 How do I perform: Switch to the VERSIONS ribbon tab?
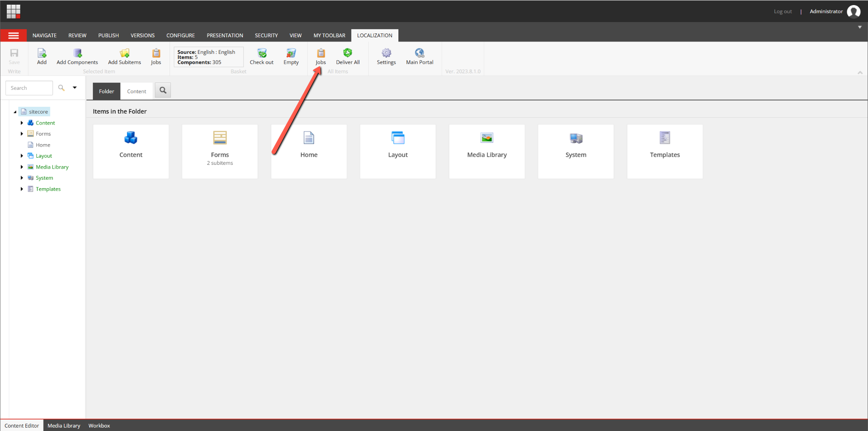(x=142, y=36)
